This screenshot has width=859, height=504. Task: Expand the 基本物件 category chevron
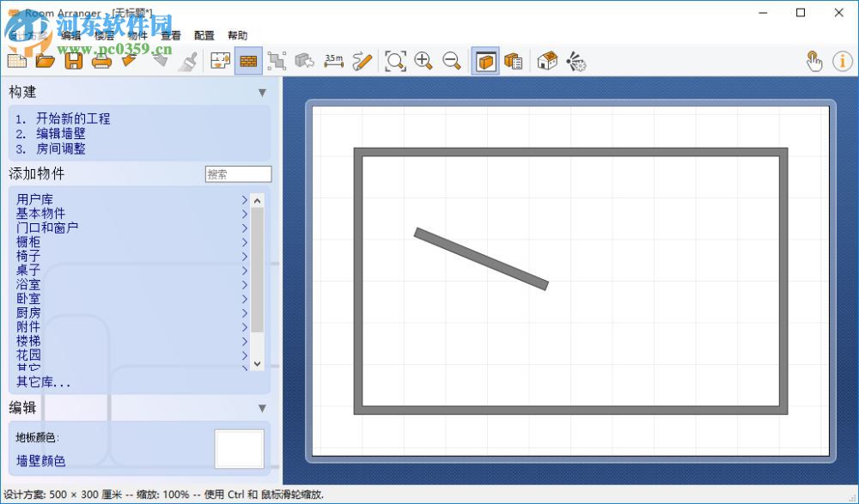point(244,214)
